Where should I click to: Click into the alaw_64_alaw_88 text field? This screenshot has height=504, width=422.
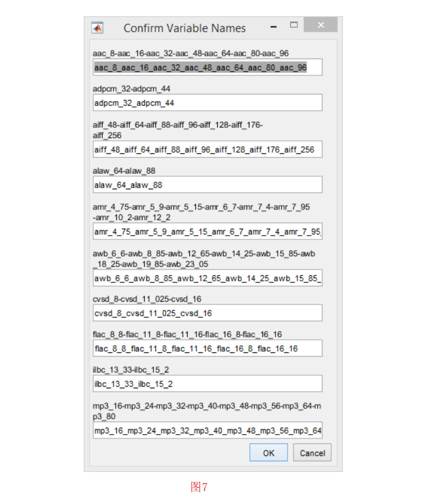[x=207, y=185]
